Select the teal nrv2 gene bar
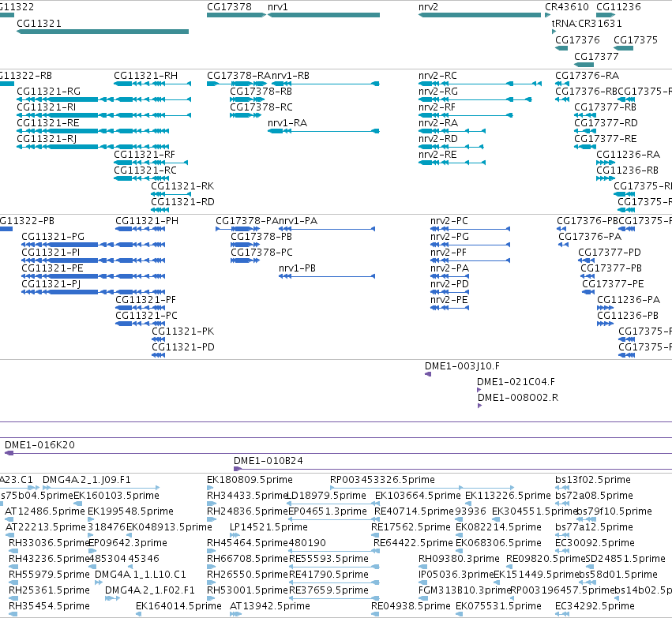Viewport: 672px width, 618px height. coord(479,15)
